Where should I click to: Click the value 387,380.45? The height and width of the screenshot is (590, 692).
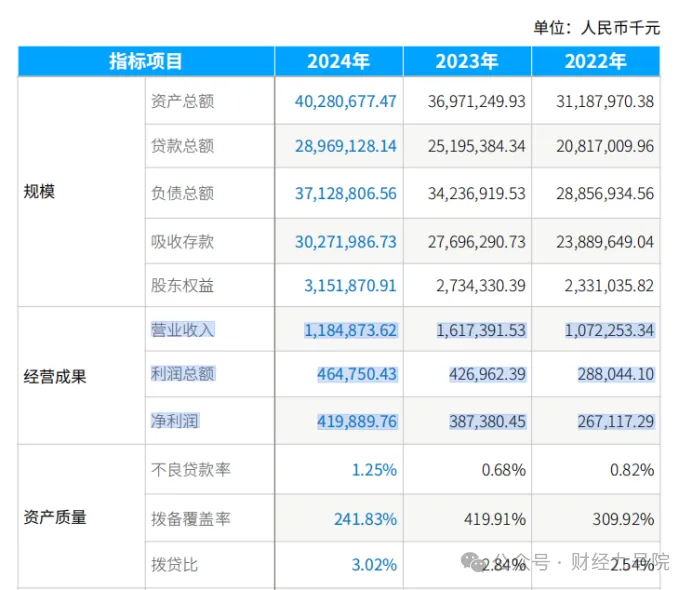click(488, 421)
